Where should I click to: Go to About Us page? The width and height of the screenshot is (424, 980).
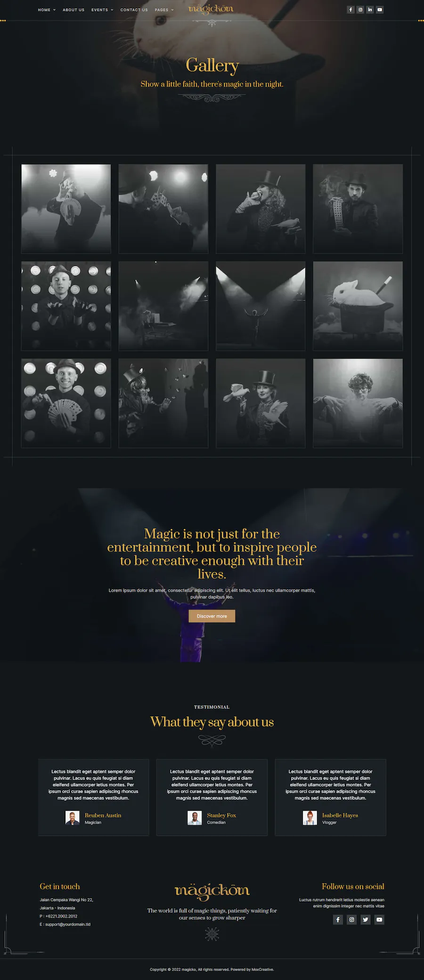click(x=73, y=10)
